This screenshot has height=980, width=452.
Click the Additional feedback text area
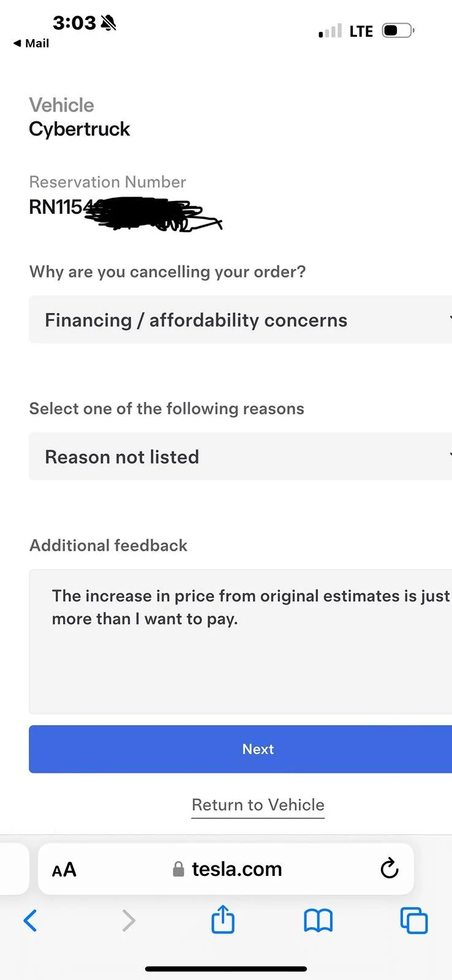[x=240, y=641]
